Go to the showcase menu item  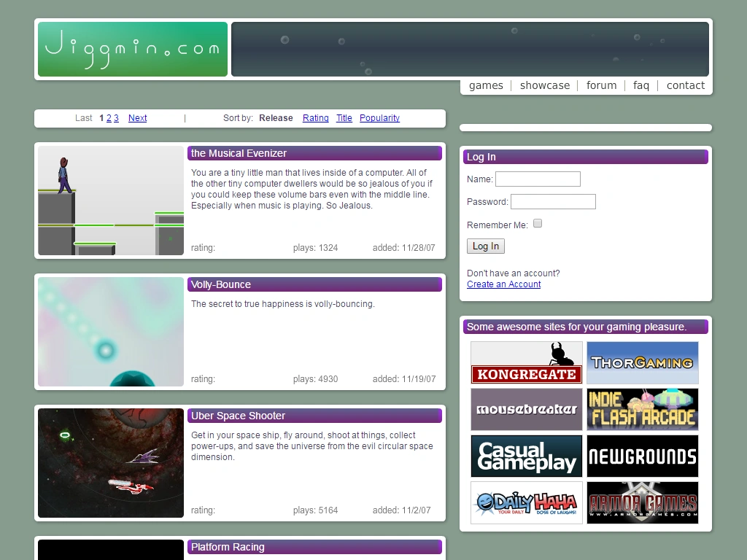click(544, 85)
